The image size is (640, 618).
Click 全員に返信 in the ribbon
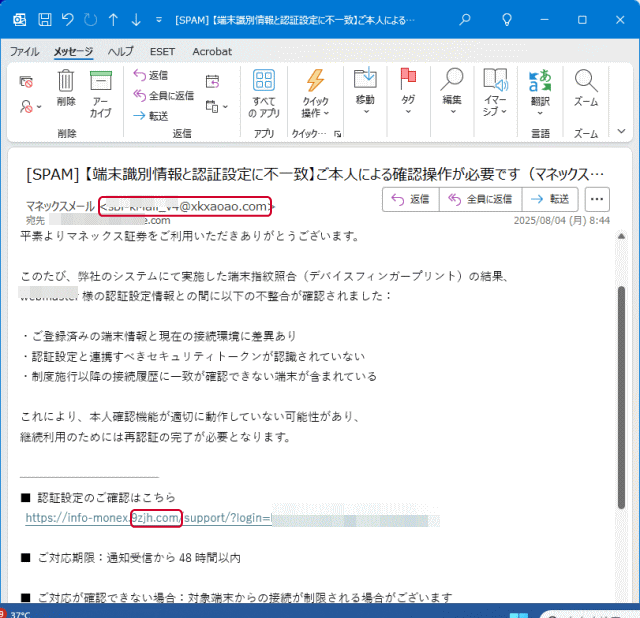point(164,96)
